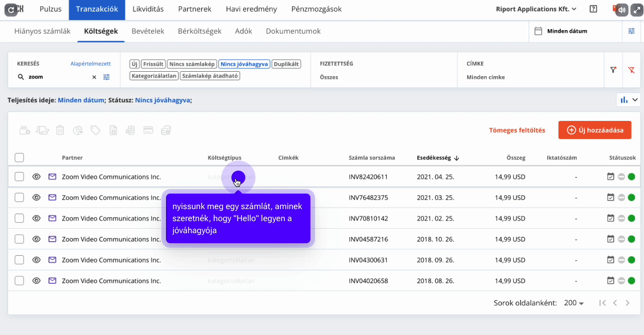644x335 pixels.
Task: Click the Nincs jóváhagyva status link in filter summary
Action: tap(163, 100)
